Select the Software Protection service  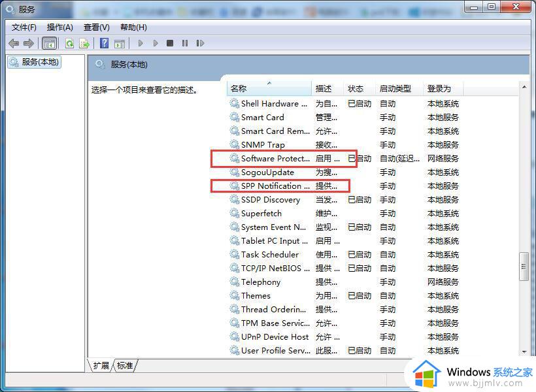click(275, 158)
